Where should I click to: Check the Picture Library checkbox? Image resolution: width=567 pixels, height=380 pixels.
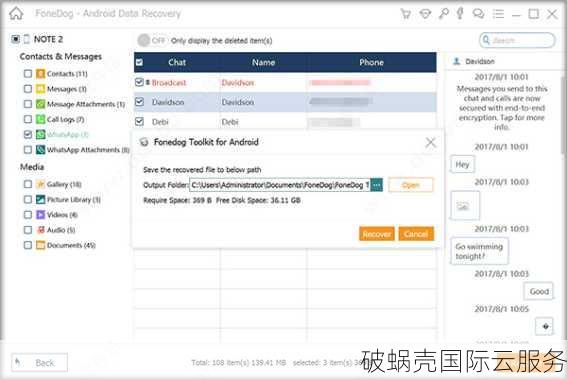click(x=28, y=200)
